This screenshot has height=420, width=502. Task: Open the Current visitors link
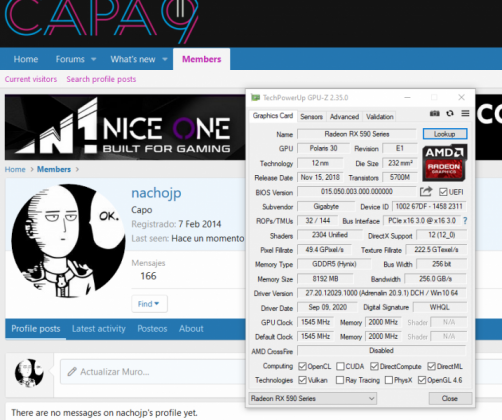point(31,79)
